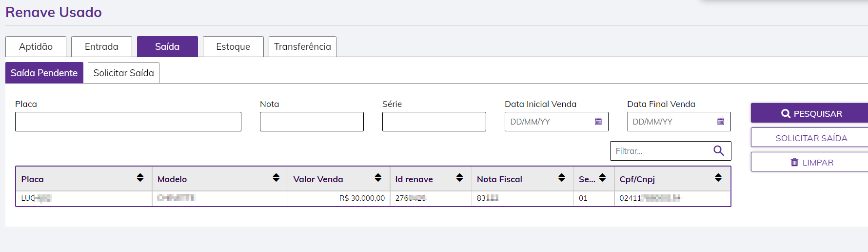The image size is (868, 252).
Task: Open the Solicitar Saída sub-tab
Action: pyautogui.click(x=123, y=73)
